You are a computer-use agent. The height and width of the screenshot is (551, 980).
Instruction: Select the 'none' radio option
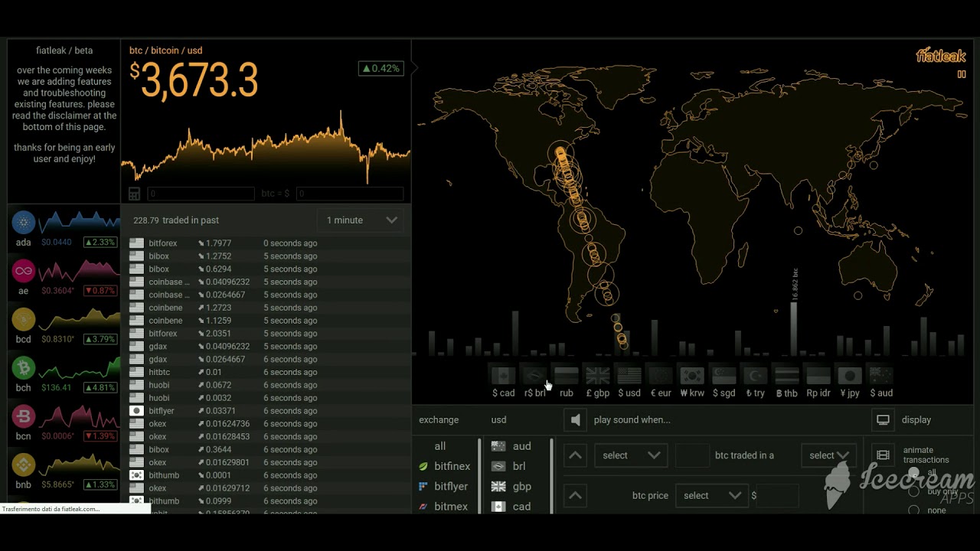coord(913,510)
